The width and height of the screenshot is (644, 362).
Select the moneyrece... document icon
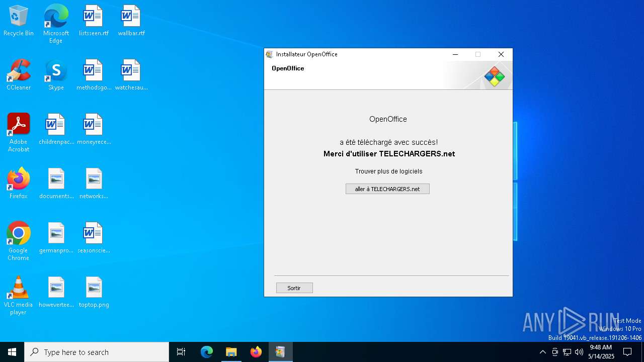tap(94, 130)
